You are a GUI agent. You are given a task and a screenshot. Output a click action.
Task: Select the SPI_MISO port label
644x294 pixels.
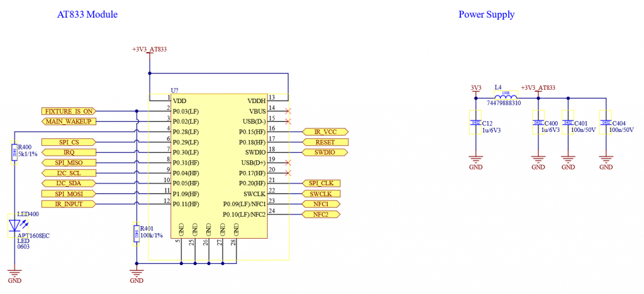(x=69, y=163)
